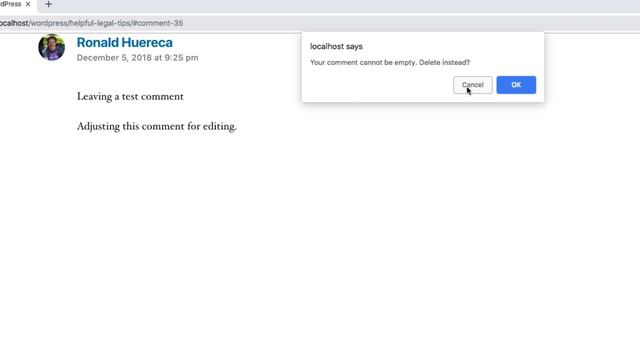Confirm deletion with the OK button
640x360 pixels.
[x=516, y=85]
